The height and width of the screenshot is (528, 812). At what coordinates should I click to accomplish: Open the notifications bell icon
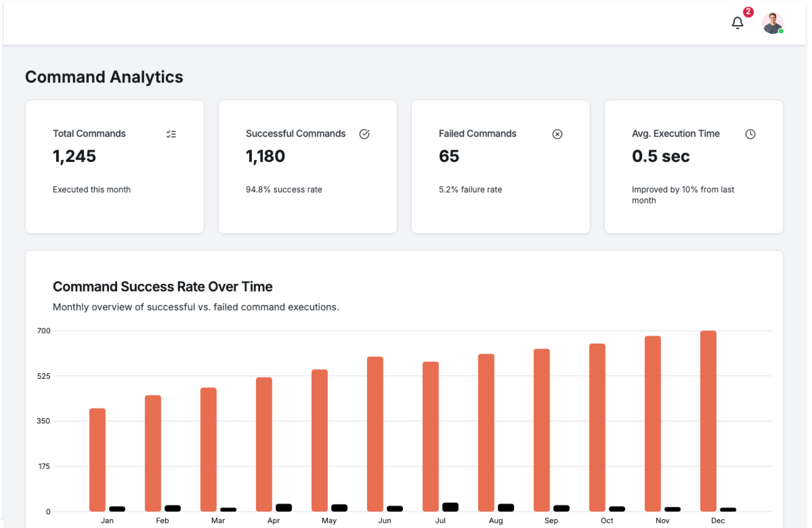pyautogui.click(x=737, y=23)
